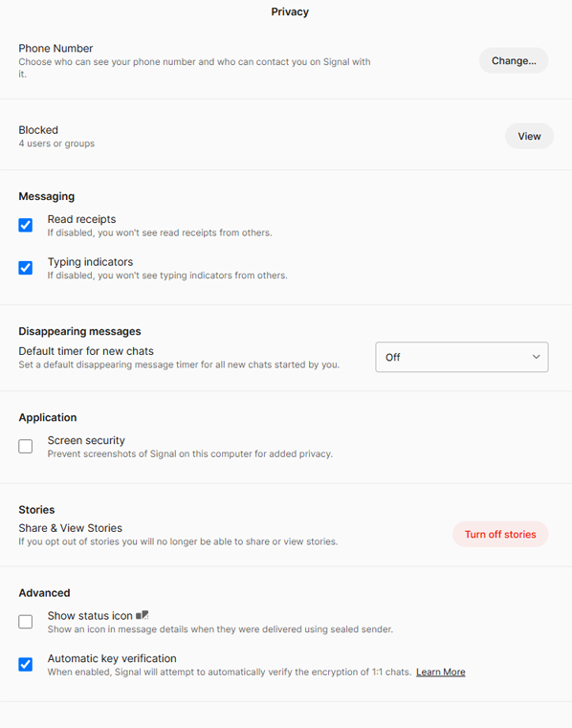
Task: Click the Typing indicators label text
Action: click(90, 262)
